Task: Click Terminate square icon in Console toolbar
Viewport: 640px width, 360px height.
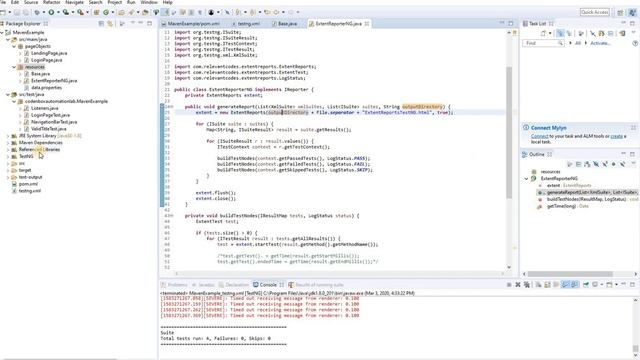Action: click(509, 284)
